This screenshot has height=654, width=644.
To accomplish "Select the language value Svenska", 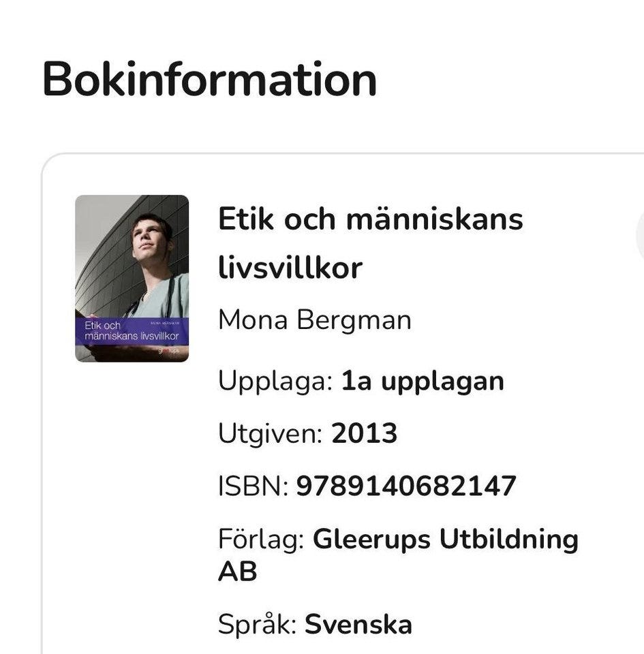I will coord(358,624).
